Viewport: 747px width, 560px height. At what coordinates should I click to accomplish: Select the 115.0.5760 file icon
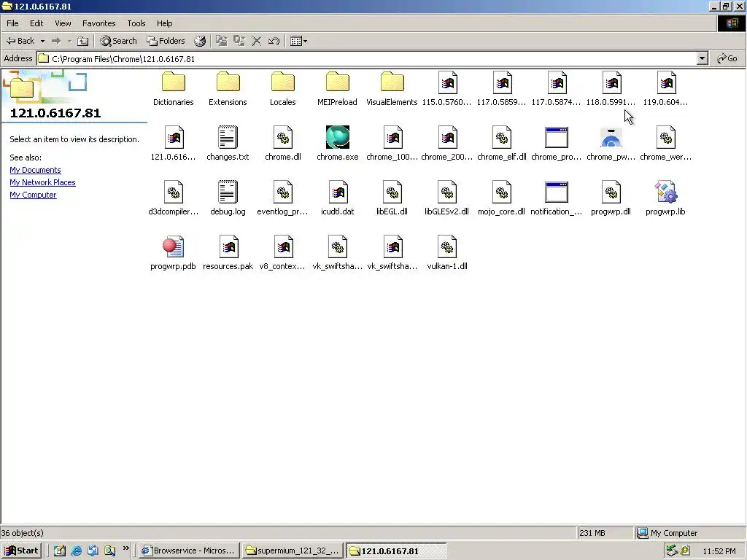tap(447, 83)
